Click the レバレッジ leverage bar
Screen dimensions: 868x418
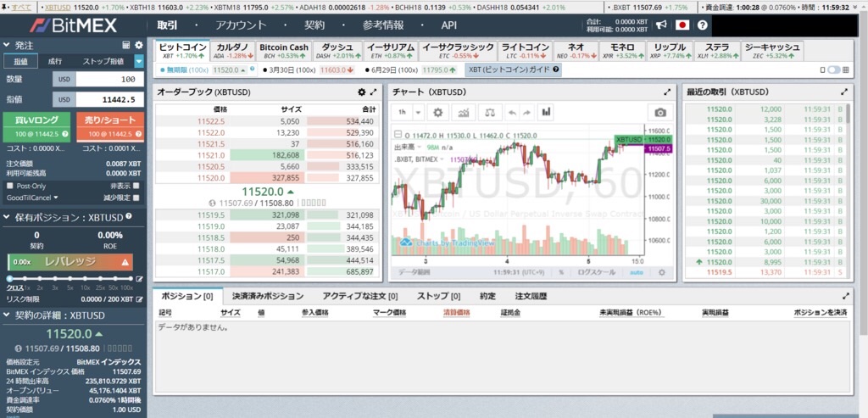70,262
